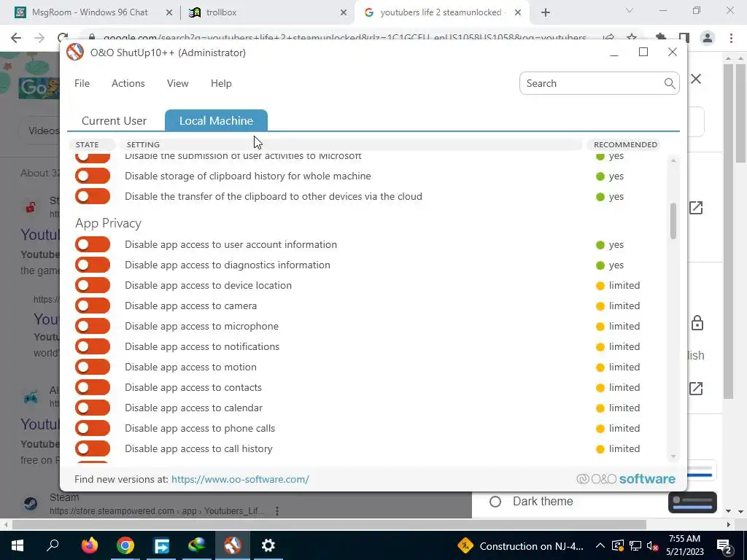Click the browser horizontal scrollbar
747x560 pixels.
pos(329,524)
